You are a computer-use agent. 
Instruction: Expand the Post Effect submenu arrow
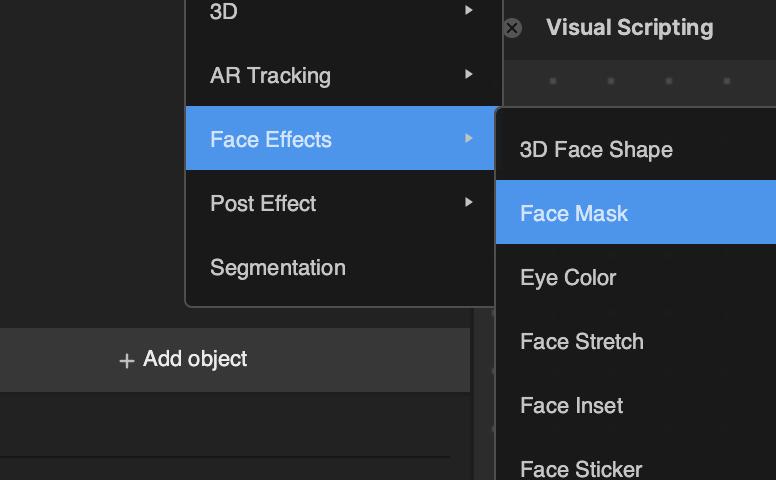click(468, 203)
